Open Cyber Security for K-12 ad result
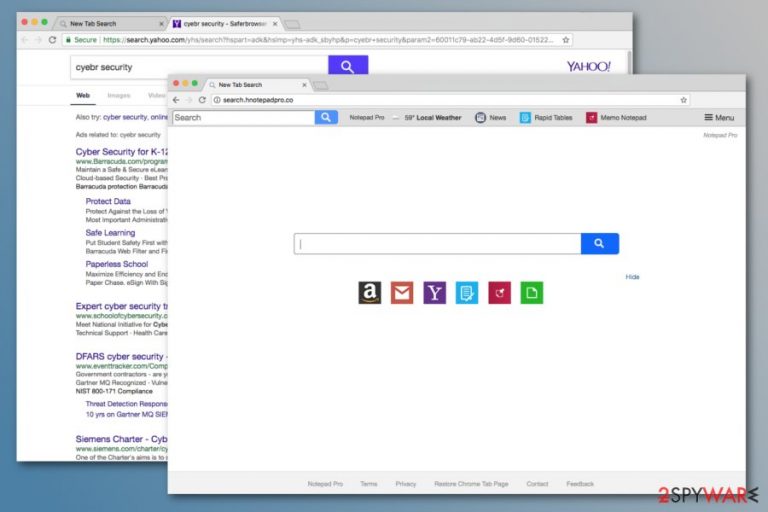This screenshot has height=512, width=768. coord(121,152)
